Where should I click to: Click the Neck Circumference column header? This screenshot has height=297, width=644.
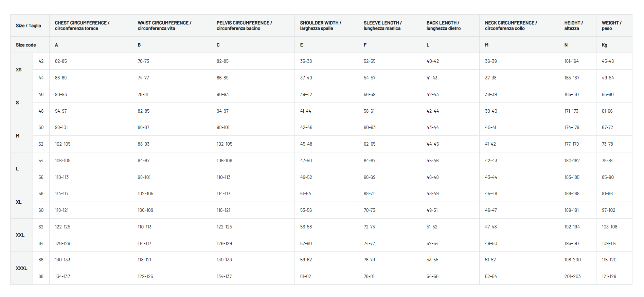511,26
